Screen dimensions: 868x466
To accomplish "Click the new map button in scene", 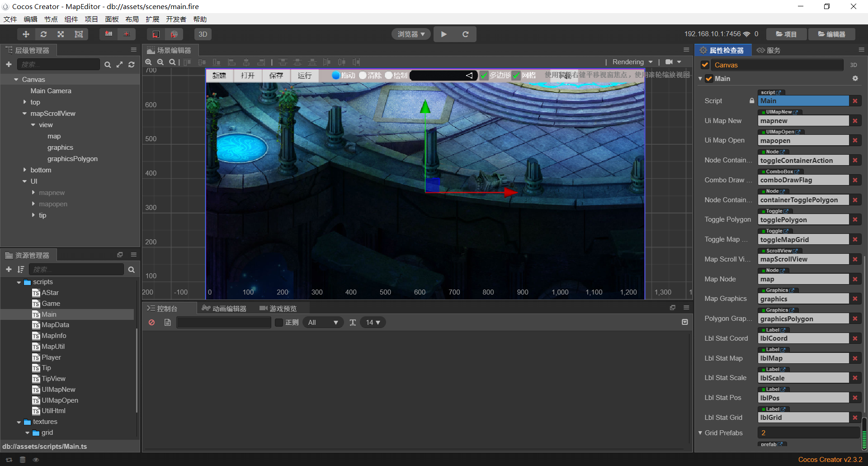I will [x=219, y=76].
